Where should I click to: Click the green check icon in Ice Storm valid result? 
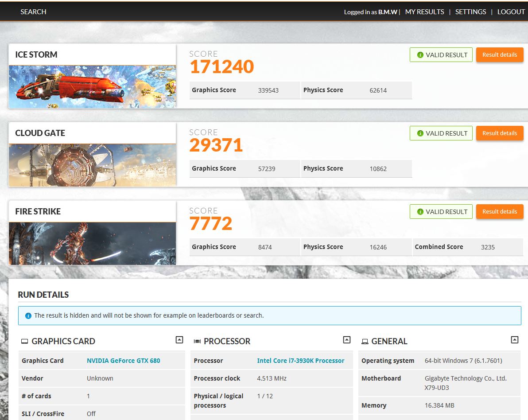click(x=420, y=55)
